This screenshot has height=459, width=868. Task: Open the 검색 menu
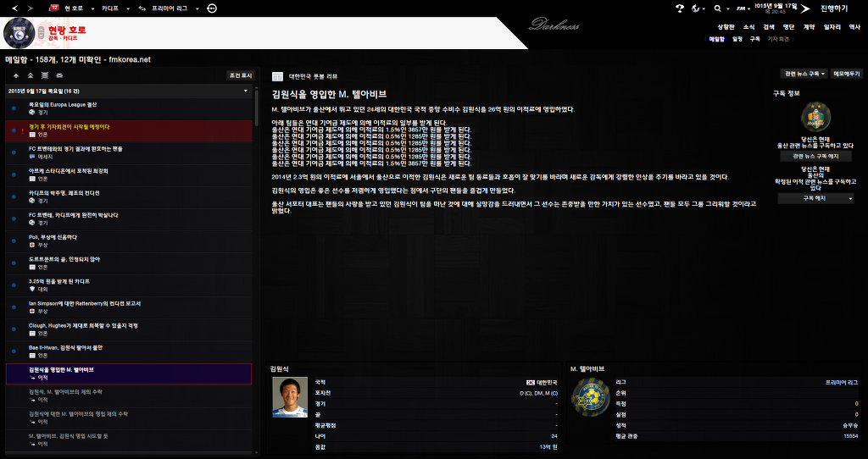pos(769,26)
